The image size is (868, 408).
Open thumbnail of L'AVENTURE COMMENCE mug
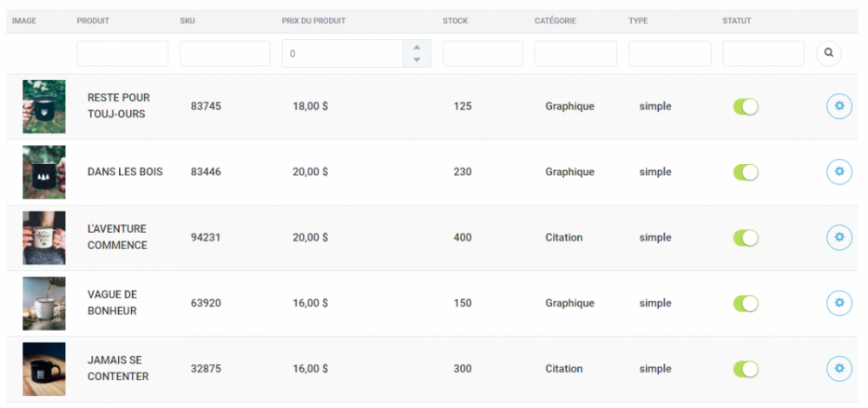pos(44,238)
